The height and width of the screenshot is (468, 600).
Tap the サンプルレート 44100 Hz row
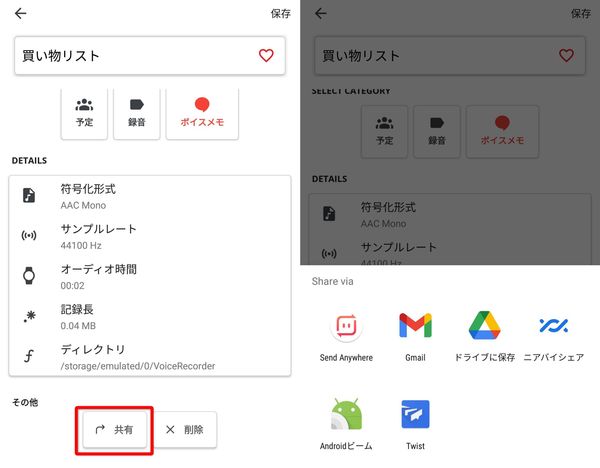click(x=150, y=236)
